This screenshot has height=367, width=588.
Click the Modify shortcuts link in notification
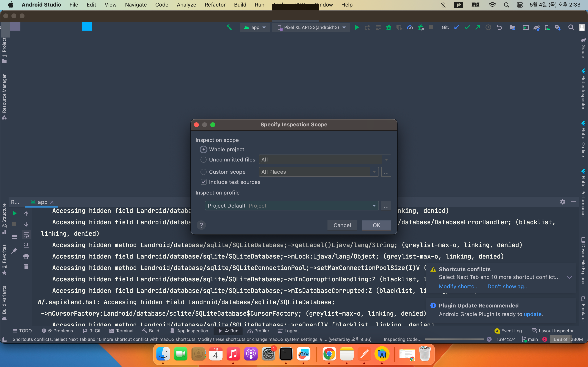click(x=459, y=286)
